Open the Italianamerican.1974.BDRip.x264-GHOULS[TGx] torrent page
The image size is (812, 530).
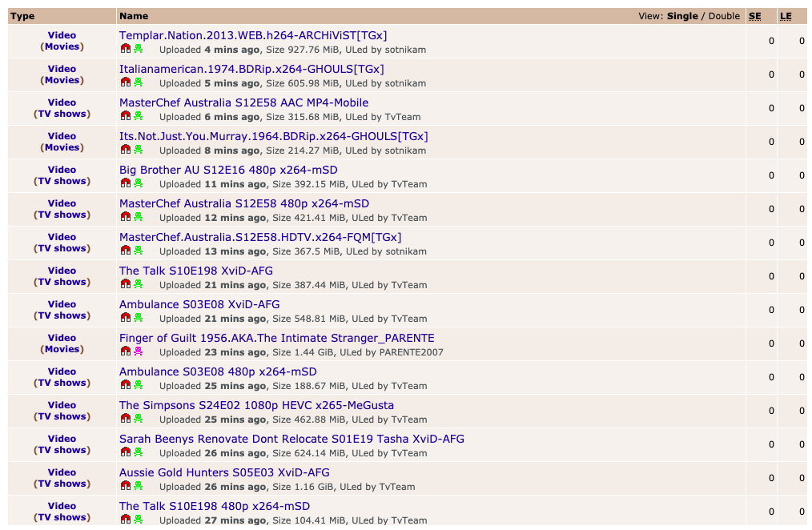(x=251, y=69)
